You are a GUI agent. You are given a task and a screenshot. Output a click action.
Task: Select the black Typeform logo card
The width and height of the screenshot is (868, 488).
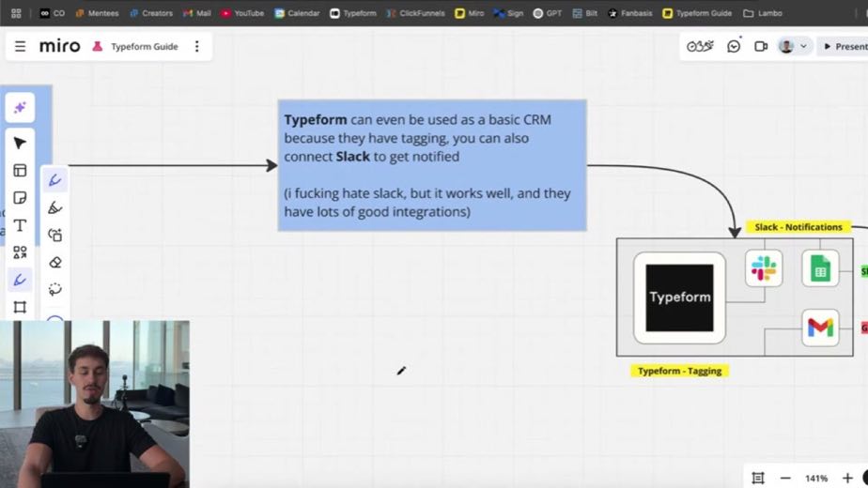point(680,297)
